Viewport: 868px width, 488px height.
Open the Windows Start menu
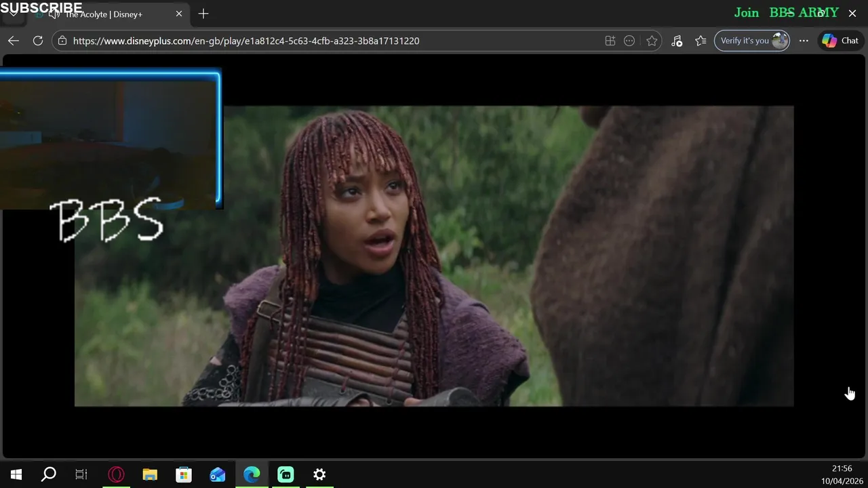16,474
